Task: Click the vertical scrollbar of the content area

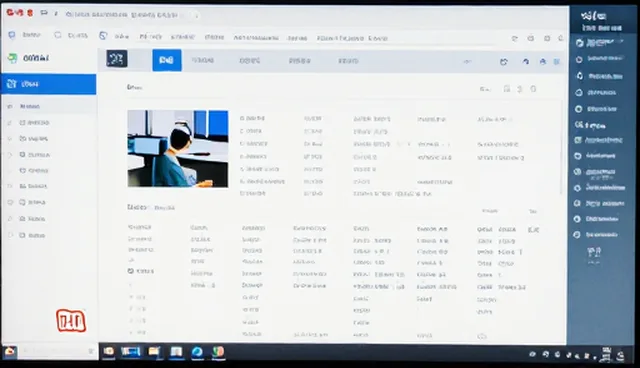Action: point(562,148)
